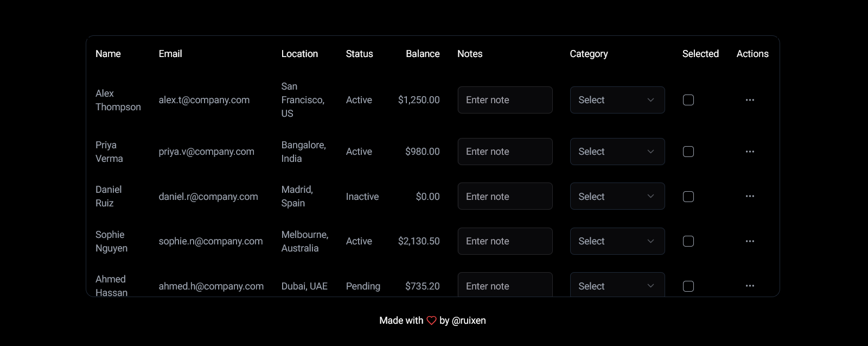Select the Priya Verma row checkbox
Image resolution: width=868 pixels, height=346 pixels.
click(x=688, y=152)
